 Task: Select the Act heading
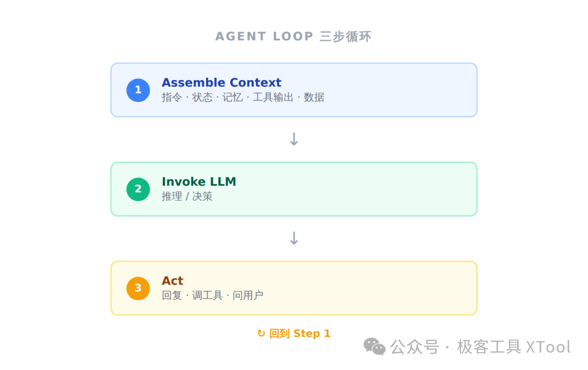point(173,280)
